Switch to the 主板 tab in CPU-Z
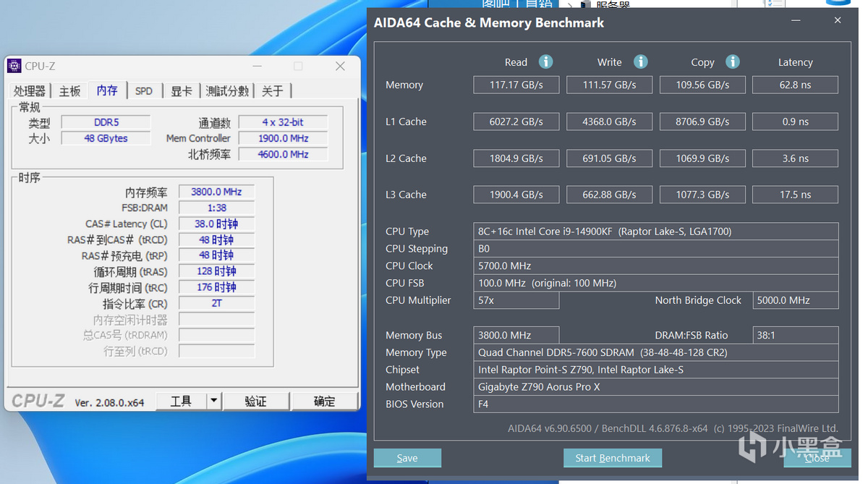 [70, 90]
